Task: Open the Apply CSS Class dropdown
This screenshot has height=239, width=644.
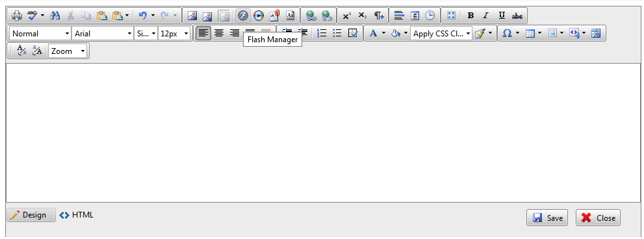Action: click(441, 34)
